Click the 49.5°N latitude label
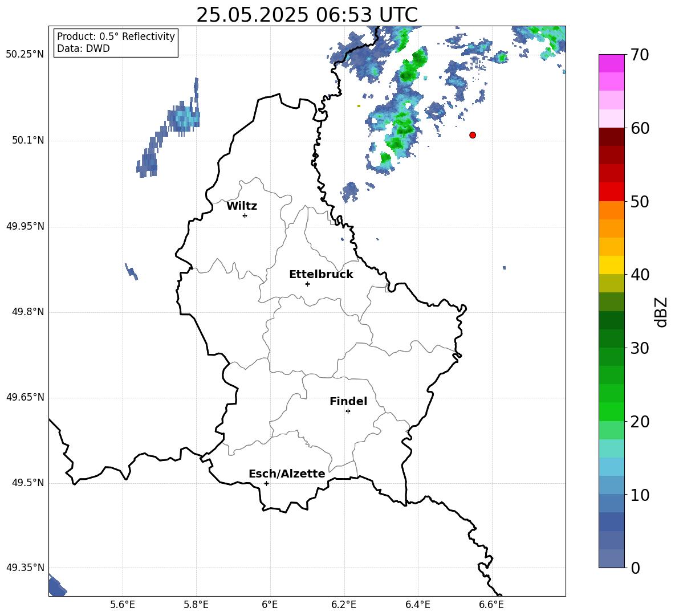 point(28,483)
